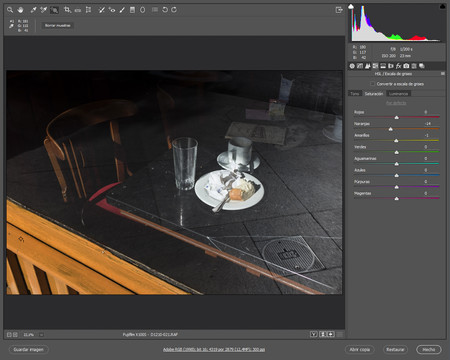Swap before and after settings button
This screenshot has width=450, height=360.
[322, 334]
